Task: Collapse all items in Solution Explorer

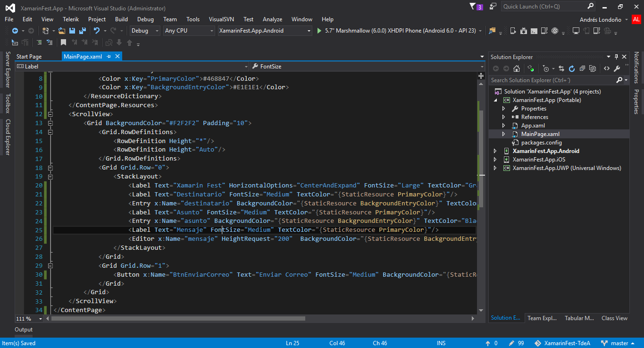Action: tap(582, 68)
